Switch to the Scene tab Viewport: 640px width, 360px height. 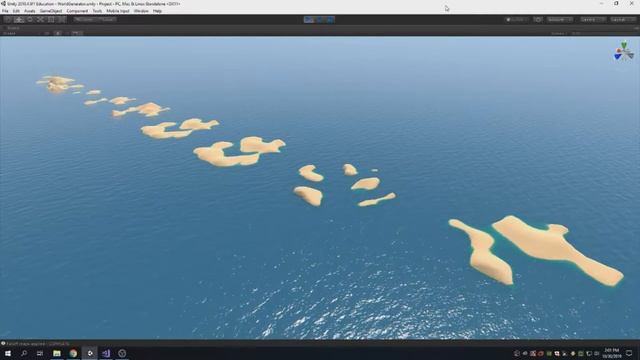(x=12, y=28)
